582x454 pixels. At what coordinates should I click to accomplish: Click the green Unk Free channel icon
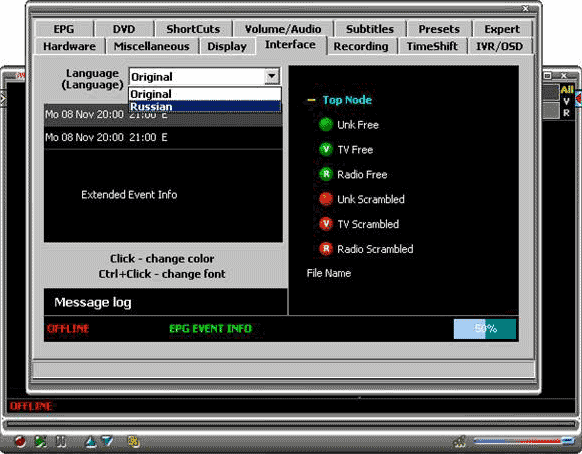coord(326,125)
